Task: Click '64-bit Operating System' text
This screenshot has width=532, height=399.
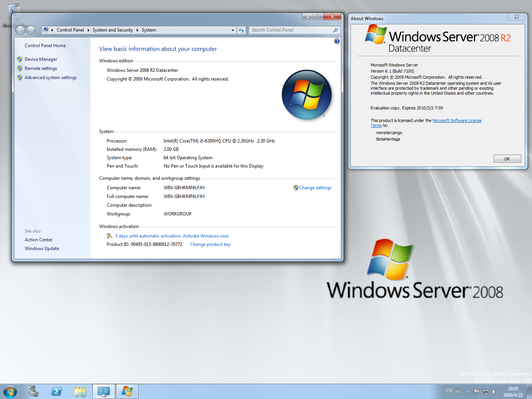Action: pyautogui.click(x=188, y=158)
